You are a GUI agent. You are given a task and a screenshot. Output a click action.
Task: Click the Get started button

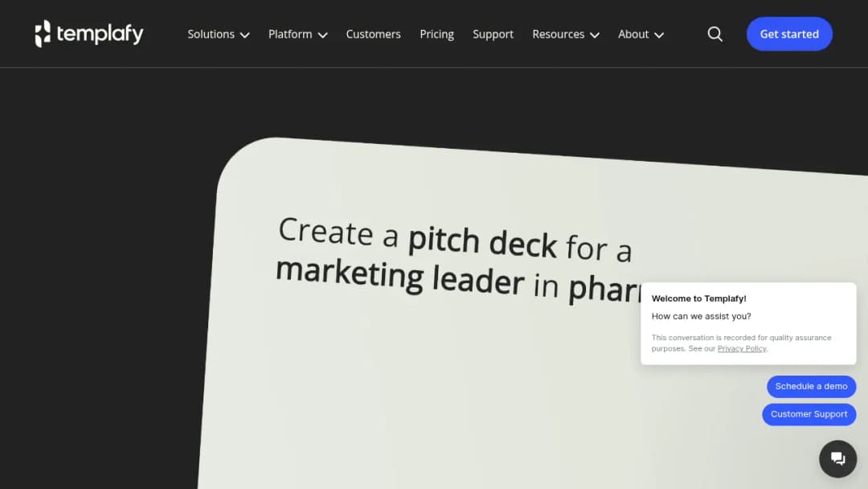pyautogui.click(x=789, y=34)
